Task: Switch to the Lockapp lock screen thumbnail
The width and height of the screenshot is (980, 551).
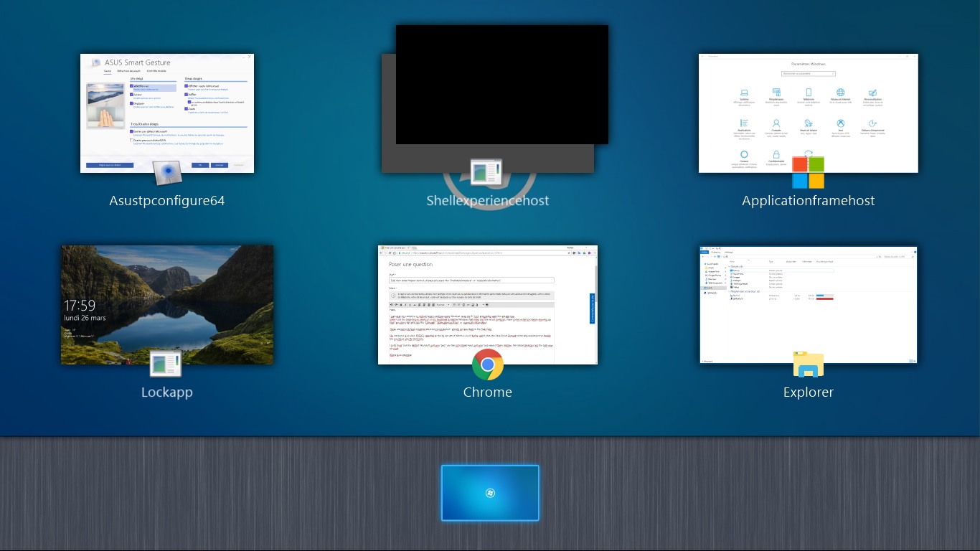Action: click(167, 304)
